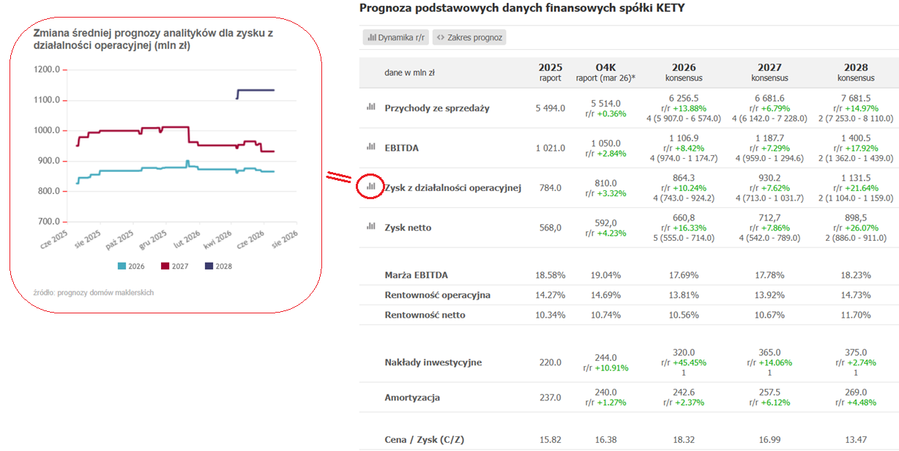Click the 5 494.0 revenue value for 2025
Viewport: 899px width, 451px height.
[x=550, y=108]
